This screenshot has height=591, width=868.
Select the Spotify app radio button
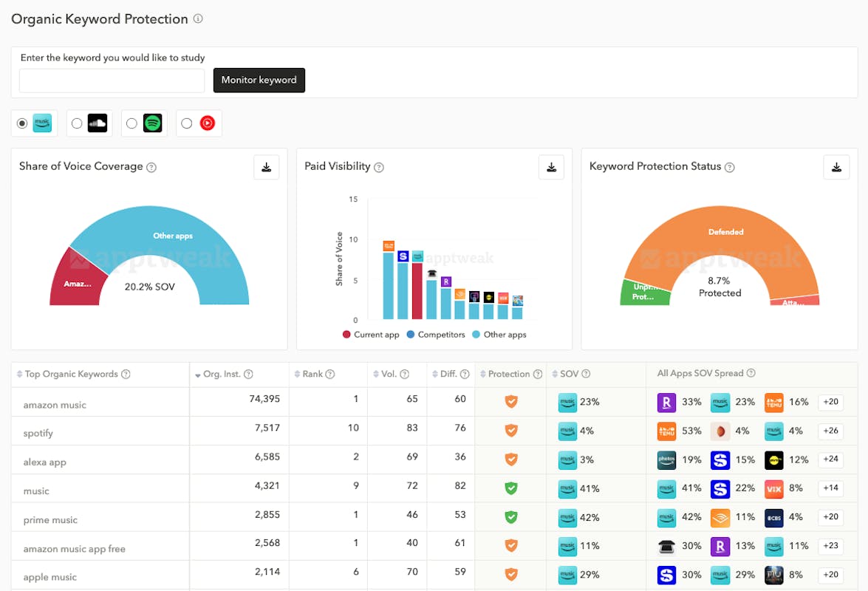131,123
